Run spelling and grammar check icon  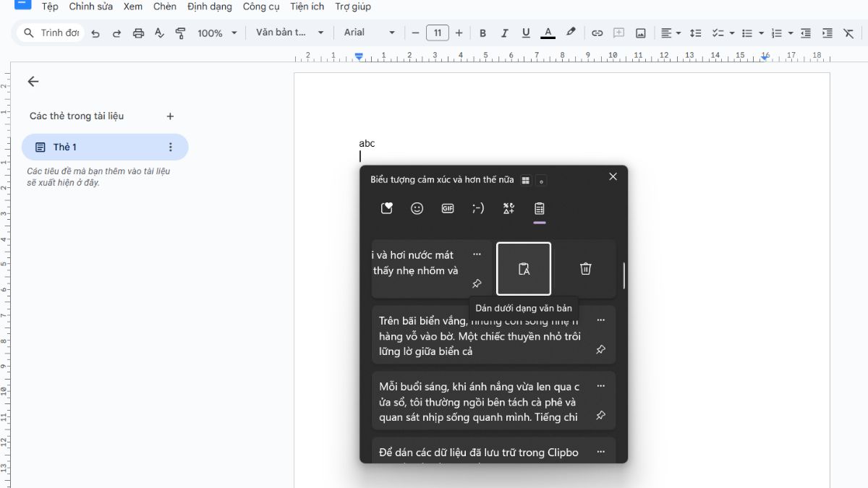click(x=159, y=33)
